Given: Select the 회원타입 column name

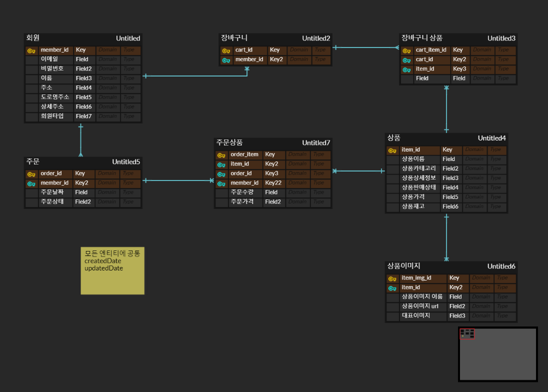Looking at the screenshot, I should click(x=52, y=115).
